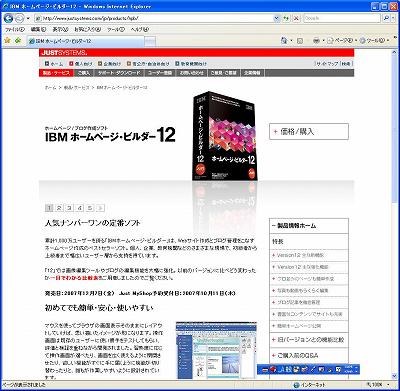400x391 pixels.
Task: Click the product box image
Action: point(225,136)
